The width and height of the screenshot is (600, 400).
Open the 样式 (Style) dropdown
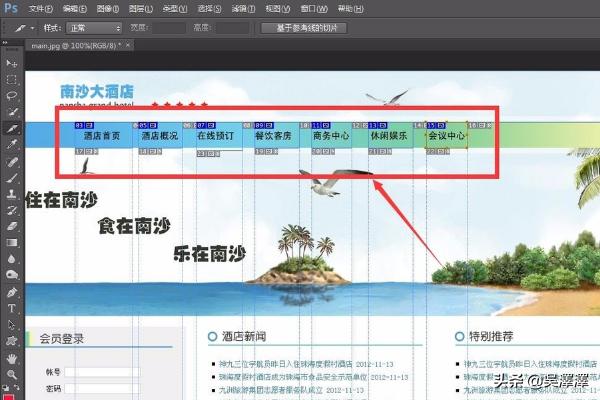[96, 28]
